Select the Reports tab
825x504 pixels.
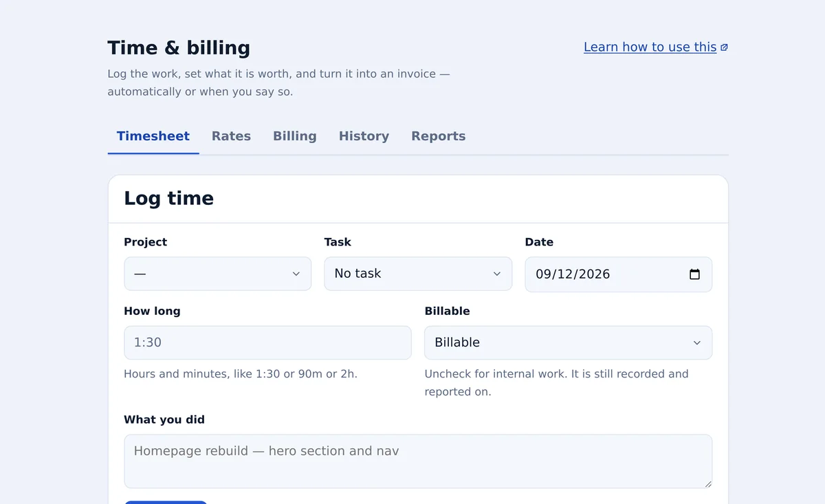click(x=439, y=136)
